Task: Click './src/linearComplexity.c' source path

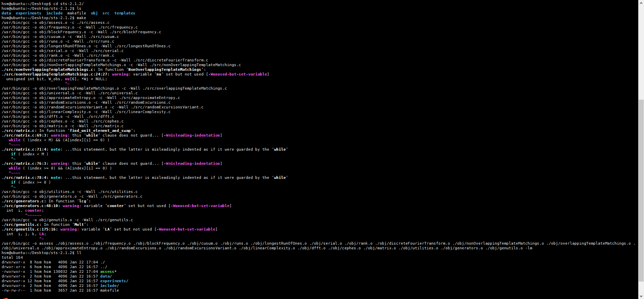Action: click(x=143, y=112)
